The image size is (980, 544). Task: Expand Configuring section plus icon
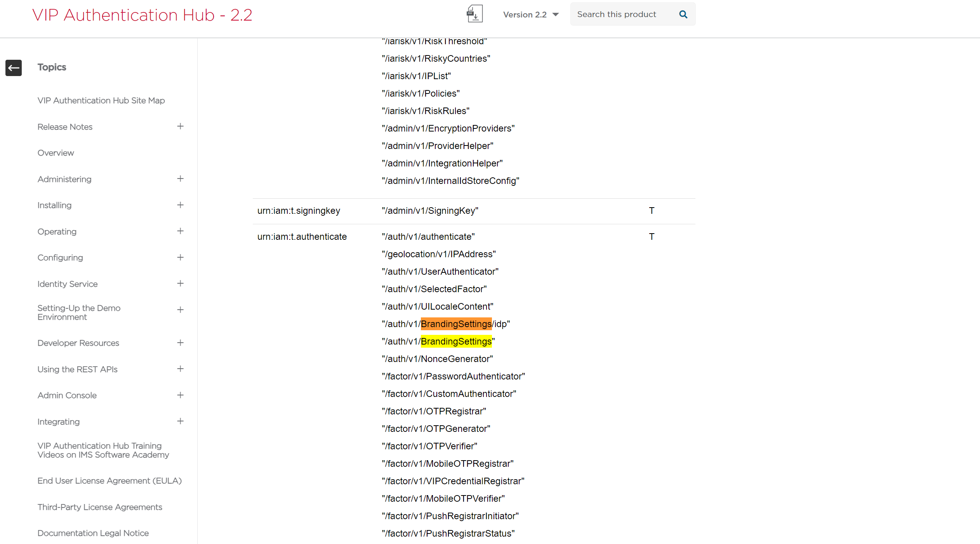pyautogui.click(x=180, y=258)
